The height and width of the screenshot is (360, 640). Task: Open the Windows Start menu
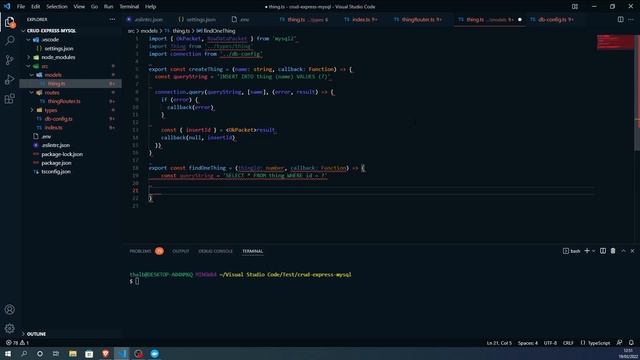pyautogui.click(x=8, y=353)
